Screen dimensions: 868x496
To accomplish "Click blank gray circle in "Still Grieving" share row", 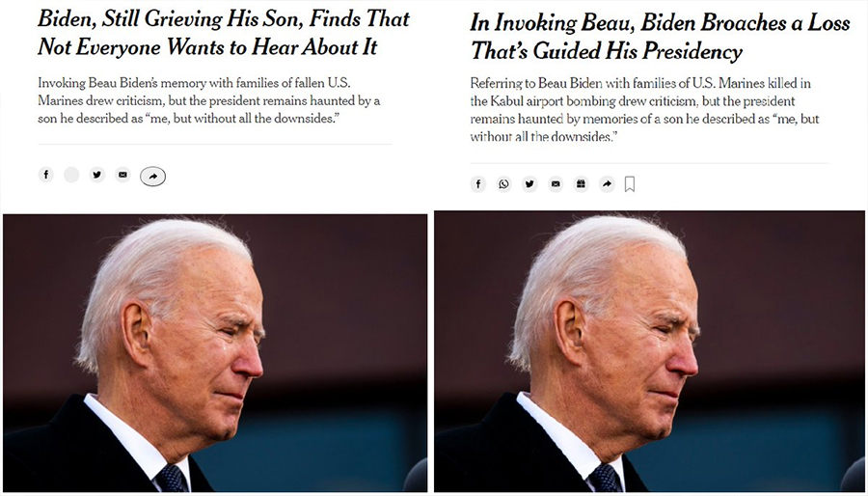I will pyautogui.click(x=71, y=175).
